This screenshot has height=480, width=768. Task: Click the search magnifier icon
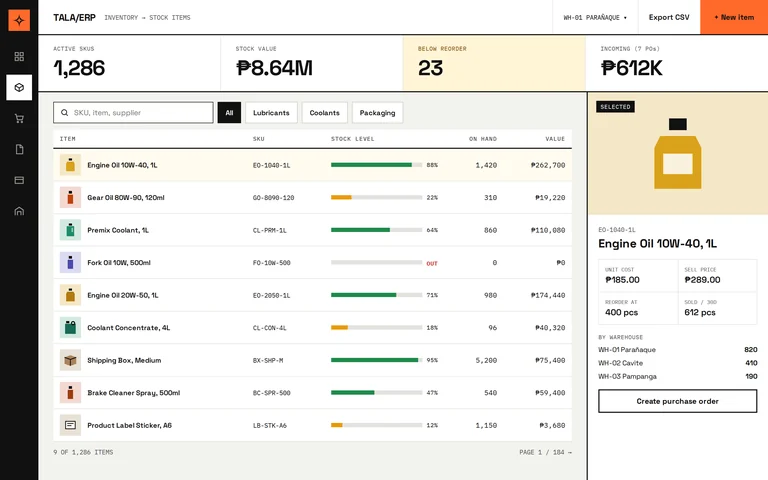coord(64,113)
